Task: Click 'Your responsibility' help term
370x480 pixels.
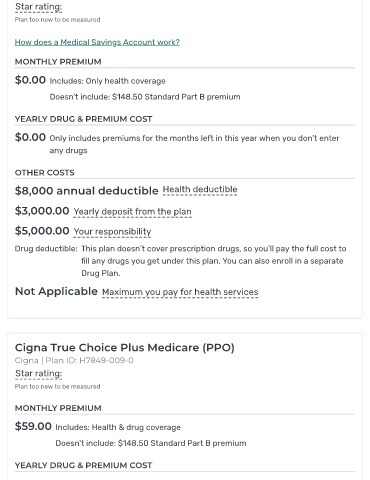Action: point(112,231)
